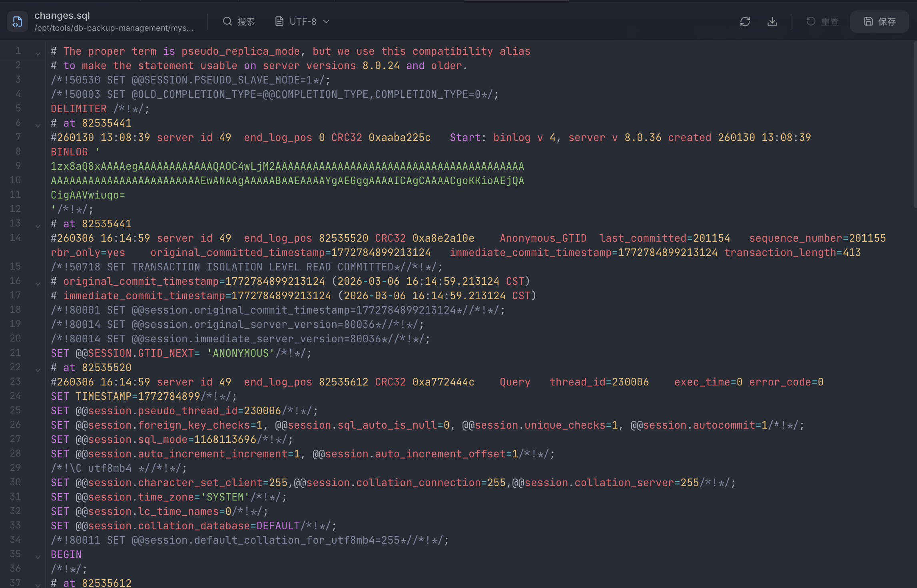Collapse the fold at line 13
This screenshot has height=588, width=917.
tap(38, 226)
